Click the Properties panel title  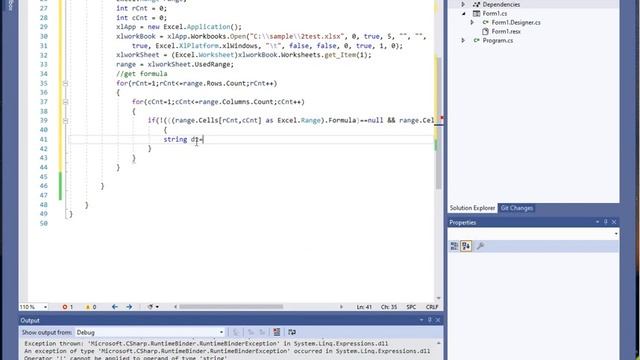click(x=463, y=222)
